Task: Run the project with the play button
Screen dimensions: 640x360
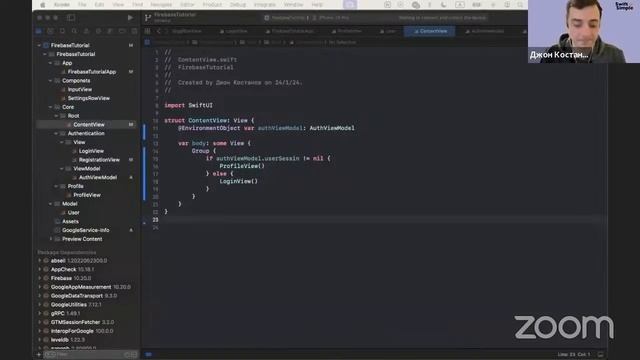Action: tap(130, 18)
